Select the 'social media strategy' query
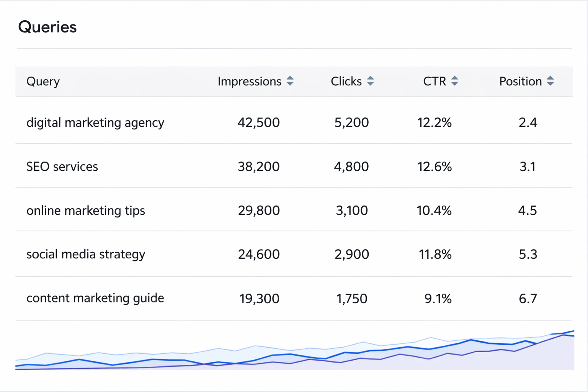This screenshot has width=588, height=392. coord(86,254)
